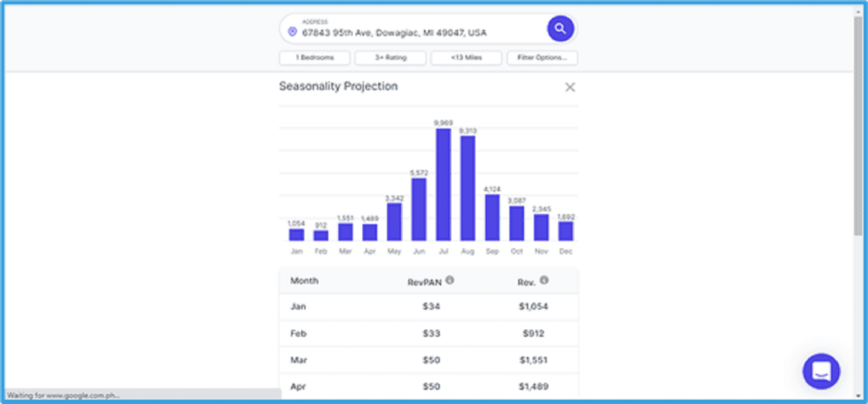Screen dimensions: 868x404
Task: Click the location pin icon in address bar
Action: [x=292, y=32]
